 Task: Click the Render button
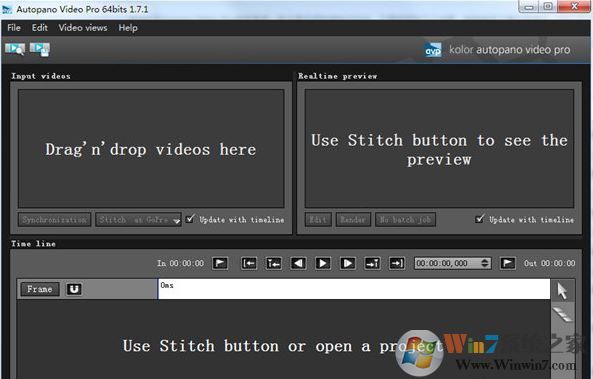pyautogui.click(x=353, y=219)
